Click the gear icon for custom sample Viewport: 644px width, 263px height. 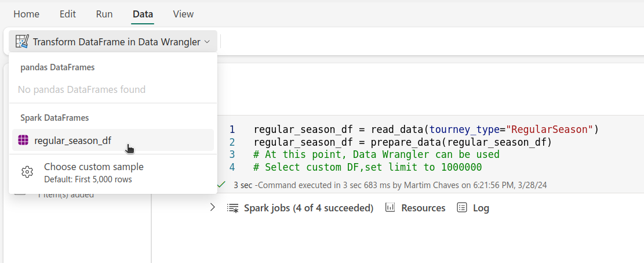(x=27, y=172)
